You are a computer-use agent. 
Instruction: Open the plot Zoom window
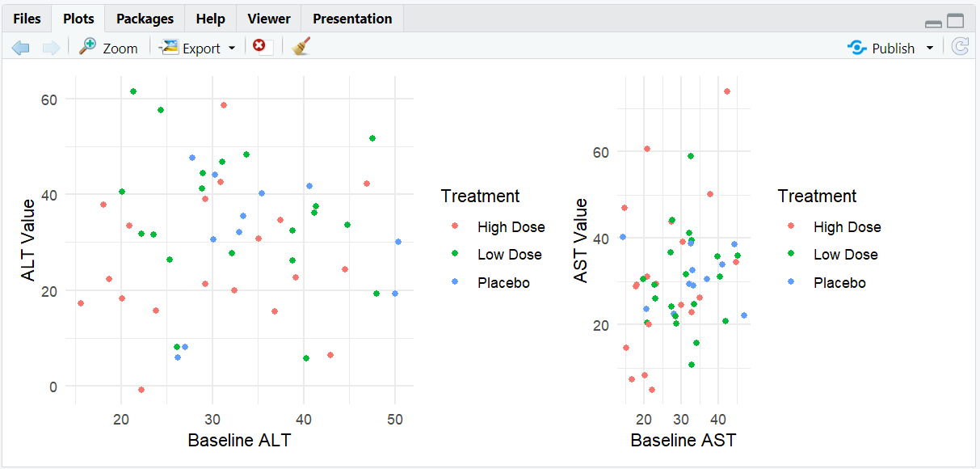pos(108,48)
